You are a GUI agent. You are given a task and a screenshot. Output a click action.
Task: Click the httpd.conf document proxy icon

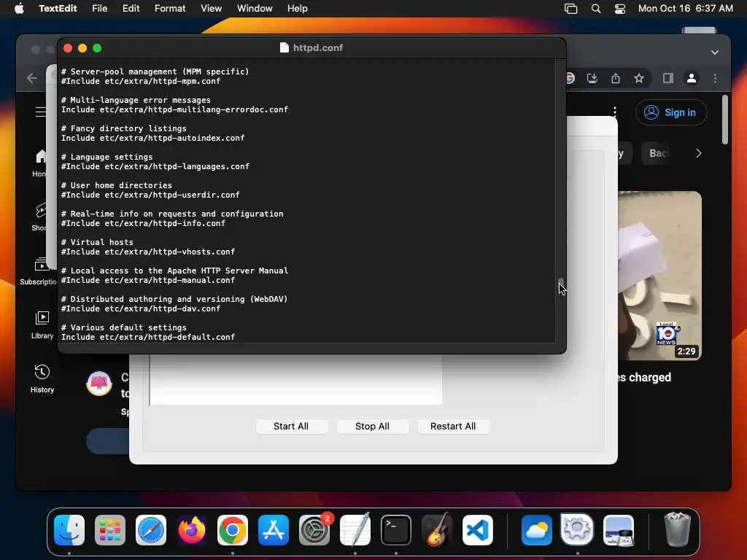coord(284,47)
